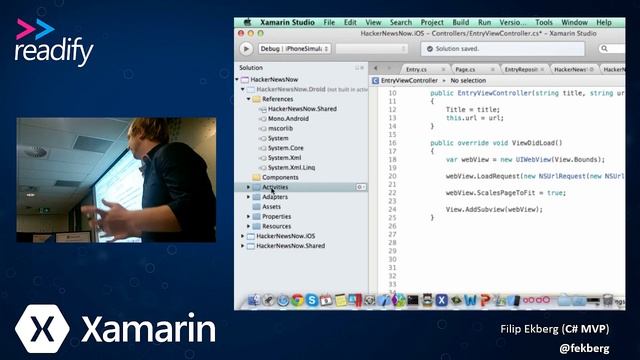Expand the HackerNewsNow.iOS project
The width and height of the screenshot is (640, 360).
pos(243,236)
